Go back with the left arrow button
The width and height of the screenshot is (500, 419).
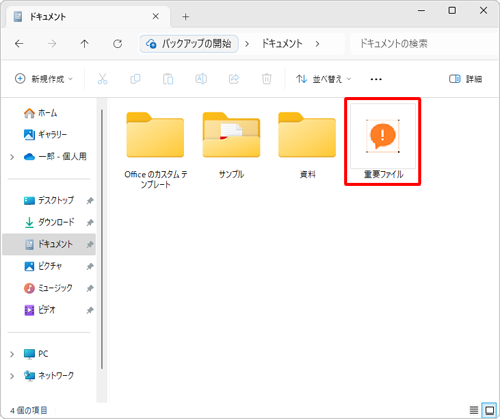(19, 44)
